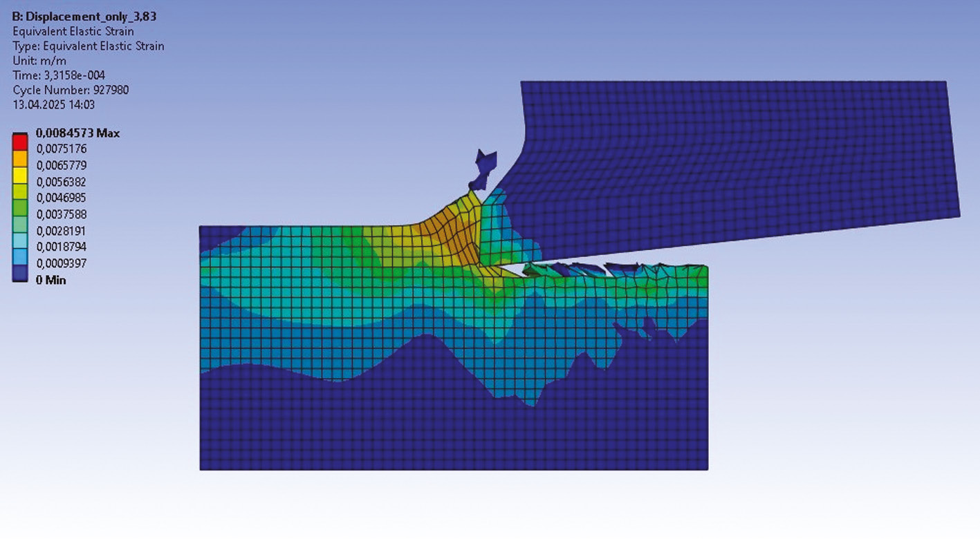Pick the yellow legend color band

(x=21, y=174)
